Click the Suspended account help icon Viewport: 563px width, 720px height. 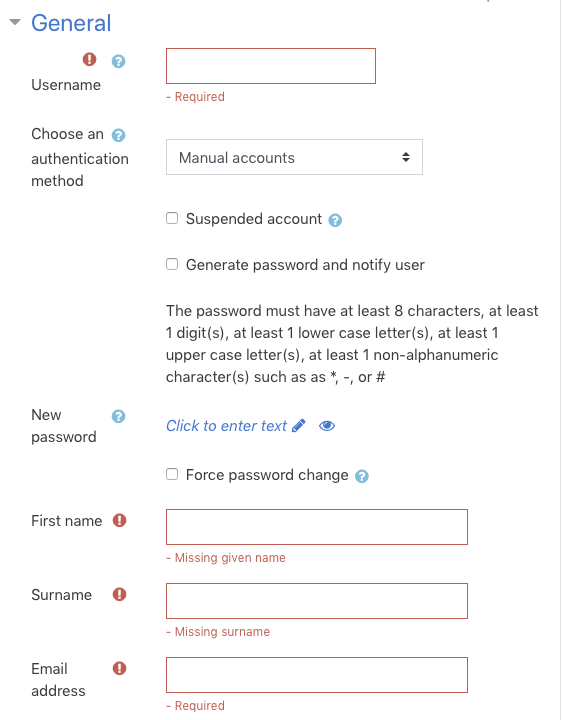[x=335, y=220]
